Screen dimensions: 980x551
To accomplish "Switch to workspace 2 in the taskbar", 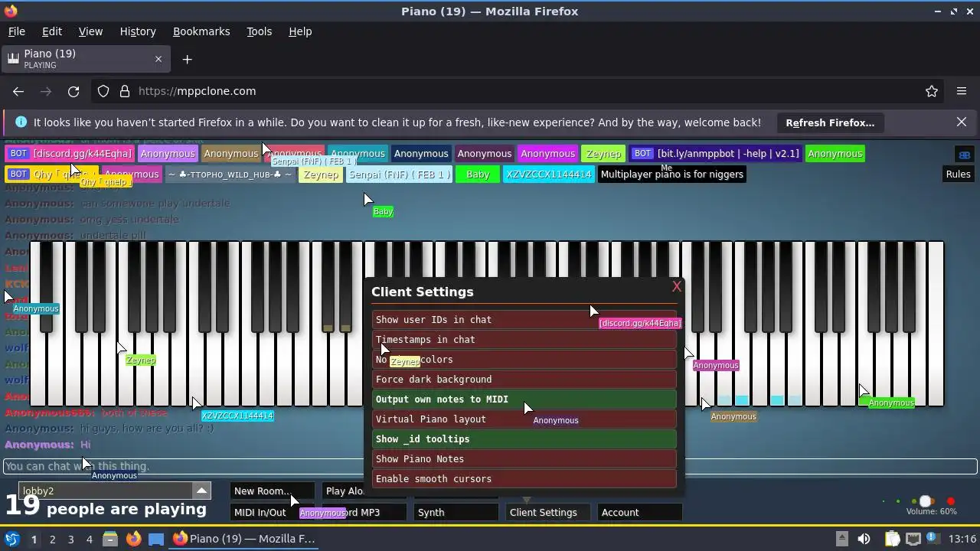I will point(52,539).
